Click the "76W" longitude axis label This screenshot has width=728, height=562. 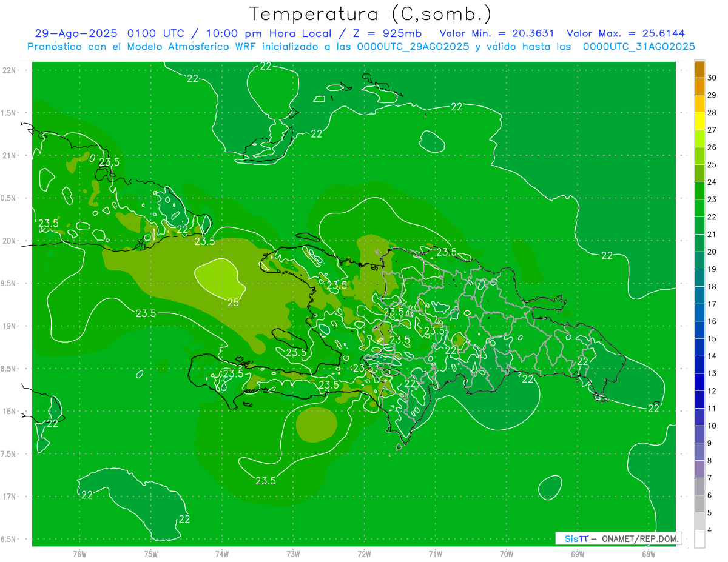pos(79,554)
